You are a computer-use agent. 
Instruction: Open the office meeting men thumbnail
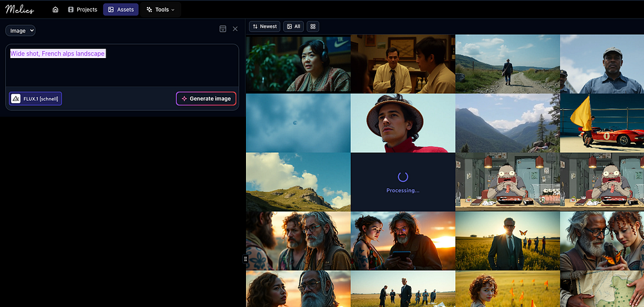tap(403, 63)
